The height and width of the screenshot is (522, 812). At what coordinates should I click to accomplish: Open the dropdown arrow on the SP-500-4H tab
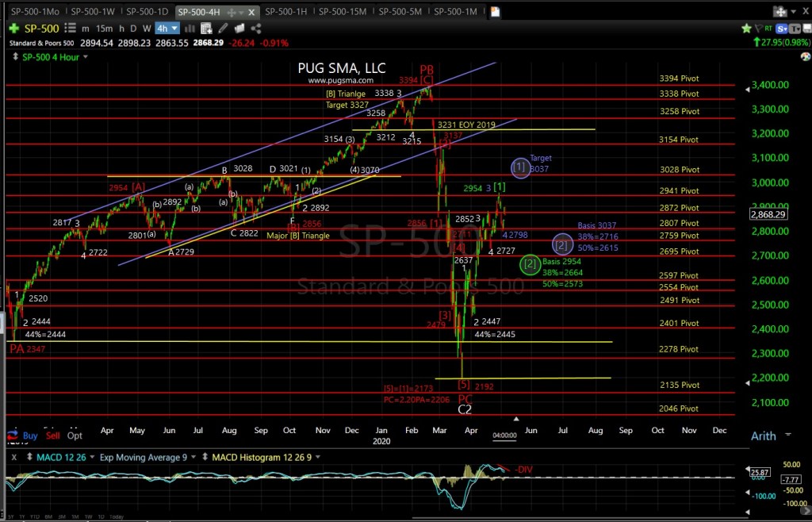pyautogui.click(x=242, y=11)
